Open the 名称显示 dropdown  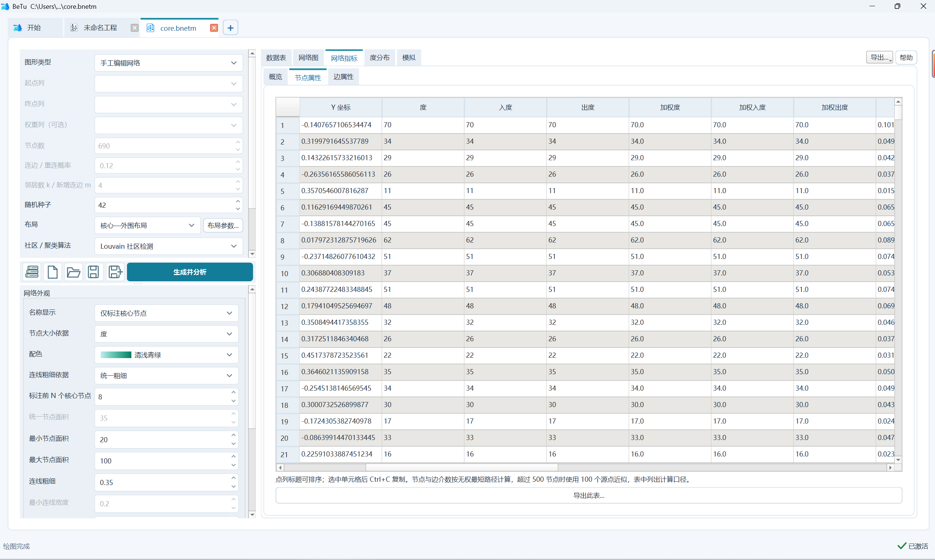click(166, 313)
